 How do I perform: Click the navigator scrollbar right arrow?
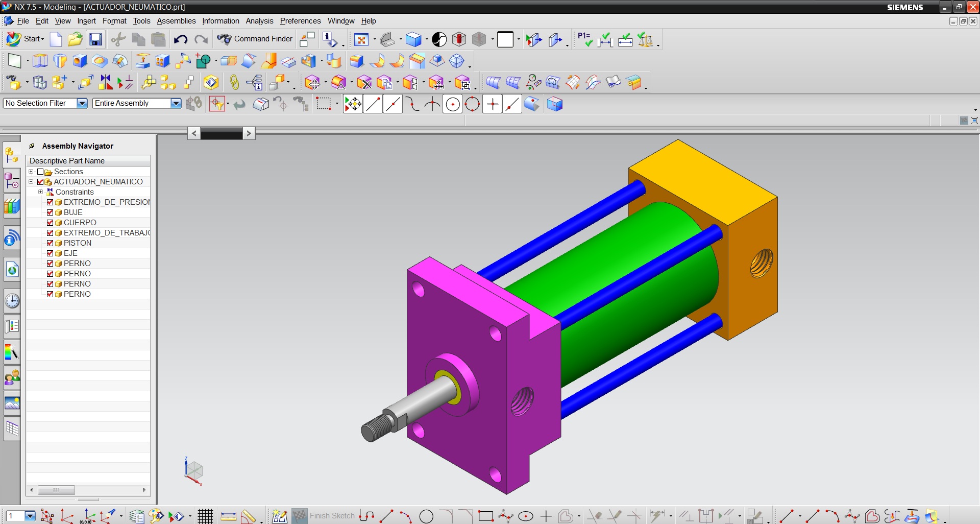144,490
